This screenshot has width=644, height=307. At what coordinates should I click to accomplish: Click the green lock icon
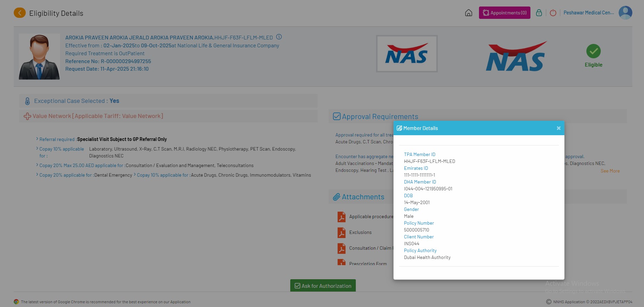pyautogui.click(x=539, y=13)
